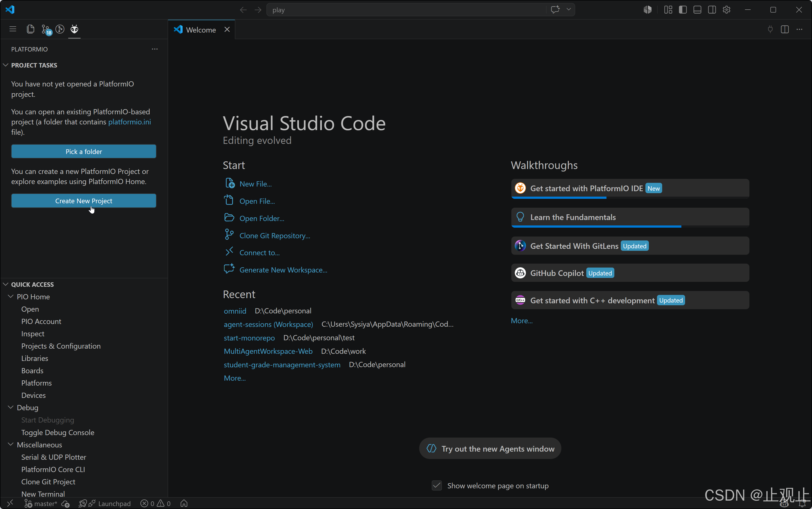This screenshot has height=509, width=812.
Task: Open the GitLens view icon
Action: tap(60, 29)
